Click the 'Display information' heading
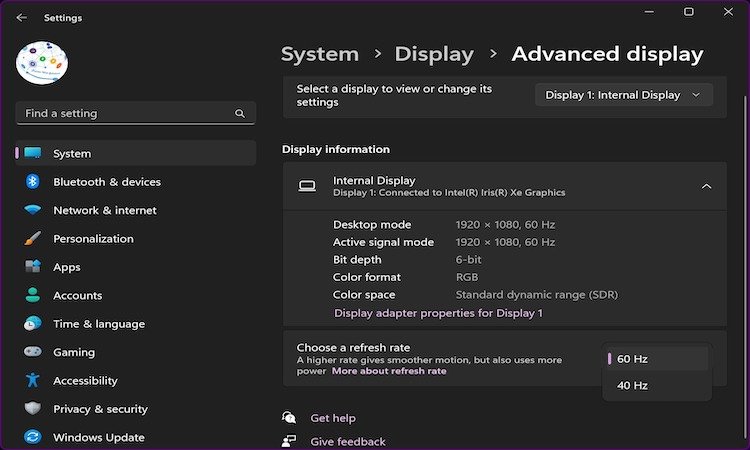The image size is (750, 450). pos(336,149)
